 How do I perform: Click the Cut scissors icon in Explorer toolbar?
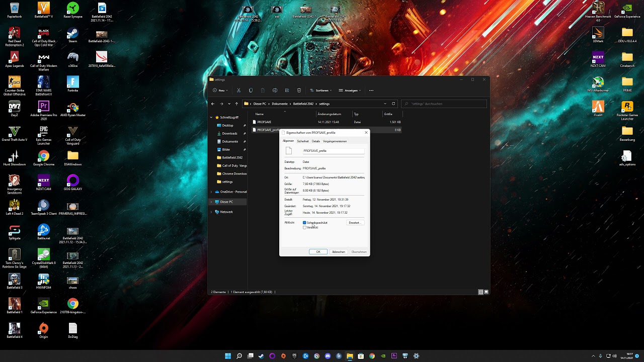pos(238,90)
